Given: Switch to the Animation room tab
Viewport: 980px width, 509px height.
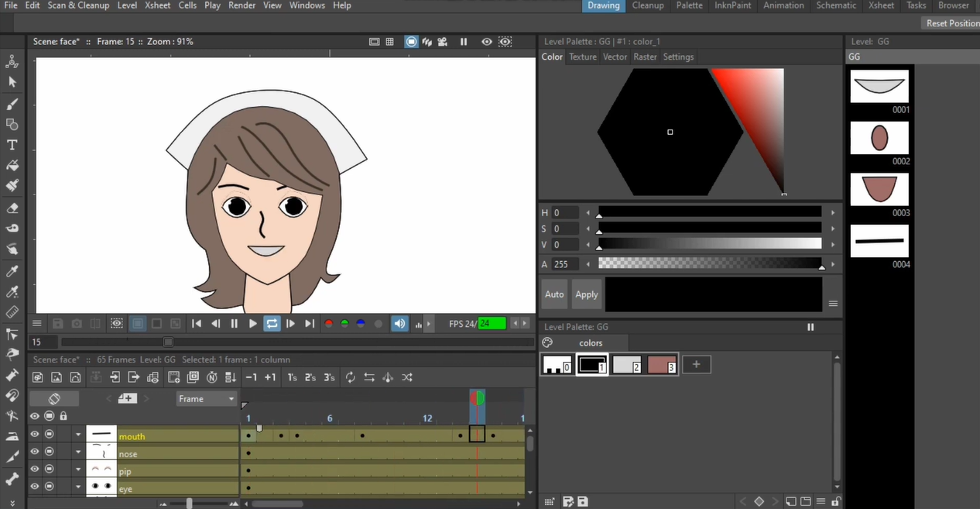Looking at the screenshot, I should click(x=783, y=5).
